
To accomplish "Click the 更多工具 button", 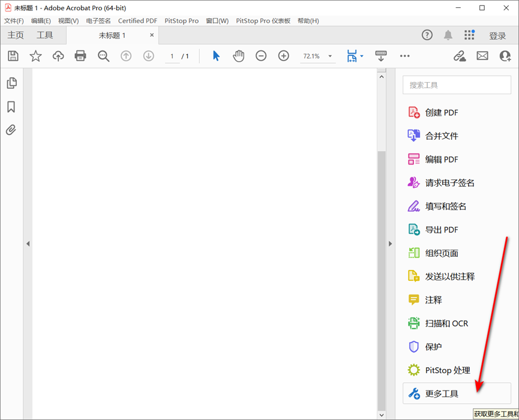I will tap(457, 394).
